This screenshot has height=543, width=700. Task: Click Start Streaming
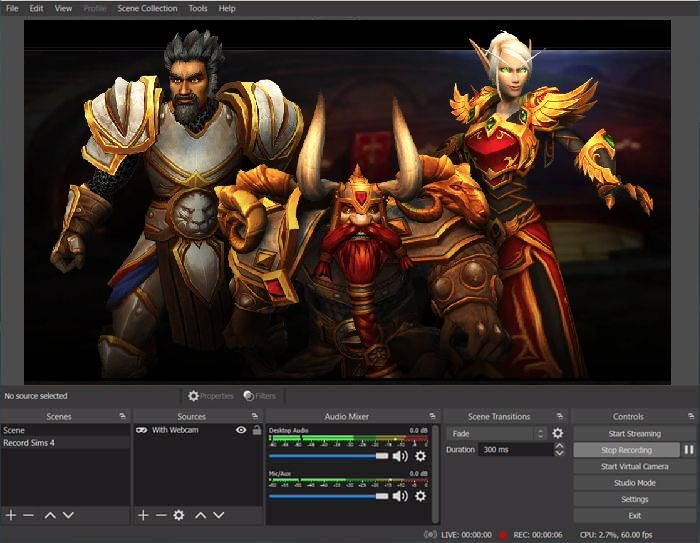tap(634, 434)
